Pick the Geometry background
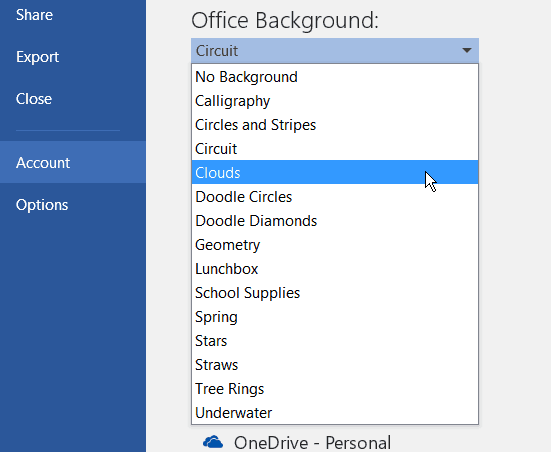 click(x=335, y=245)
